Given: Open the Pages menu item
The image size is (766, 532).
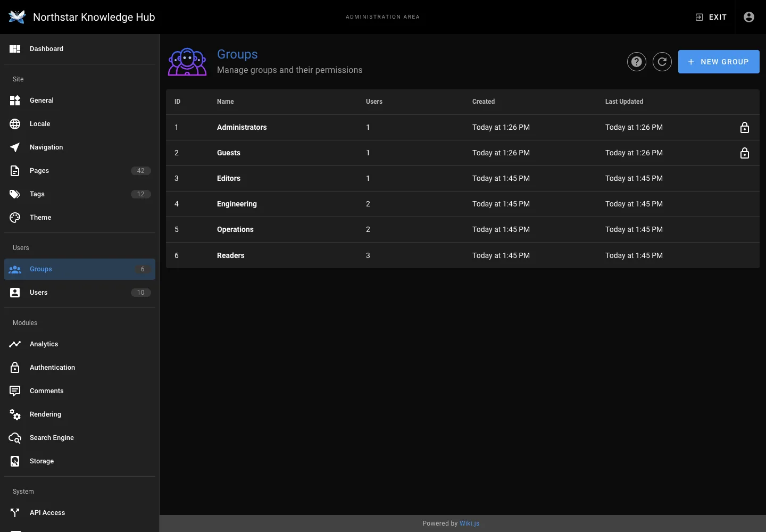Looking at the screenshot, I should coord(80,171).
